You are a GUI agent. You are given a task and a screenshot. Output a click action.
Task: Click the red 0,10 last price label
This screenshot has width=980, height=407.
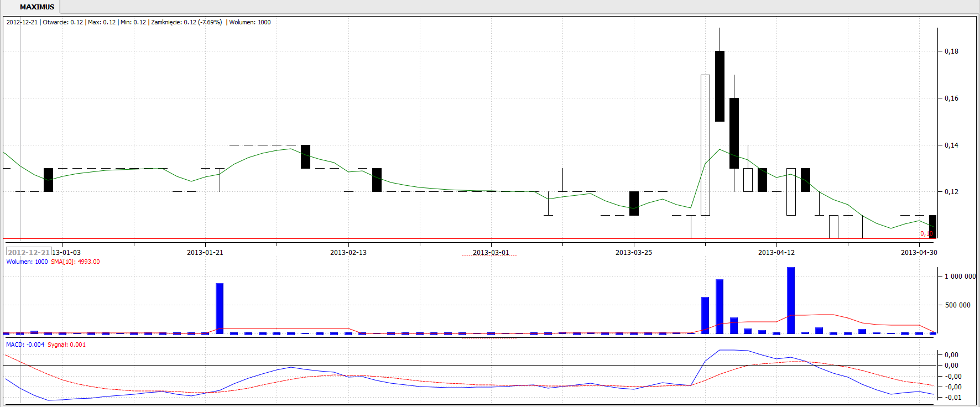pos(926,233)
